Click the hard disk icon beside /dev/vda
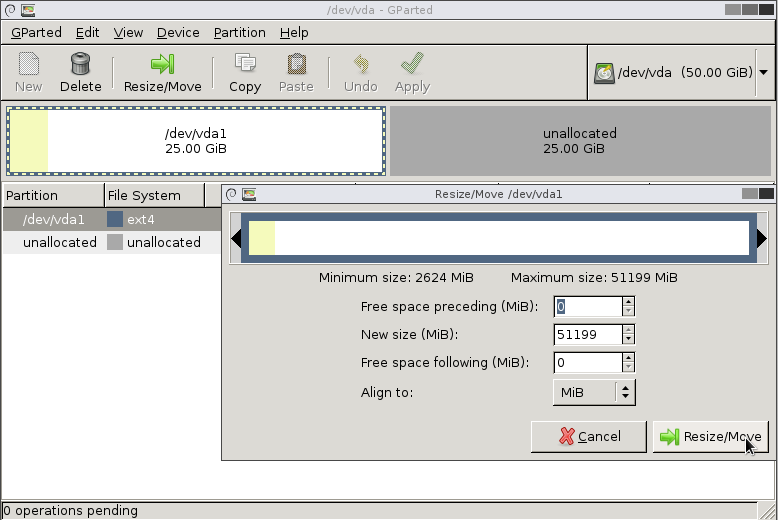This screenshot has width=778, height=520. pos(604,73)
